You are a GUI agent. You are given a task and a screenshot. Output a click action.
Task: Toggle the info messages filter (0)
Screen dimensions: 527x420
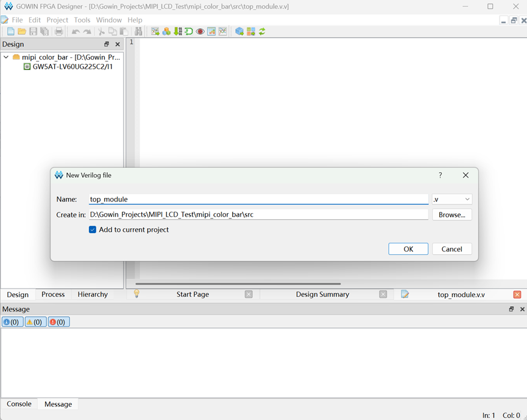[x=12, y=322]
